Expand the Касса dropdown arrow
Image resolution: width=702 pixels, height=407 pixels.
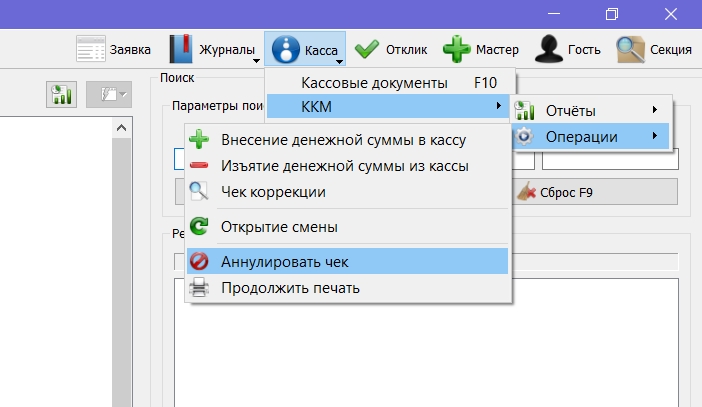(339, 62)
